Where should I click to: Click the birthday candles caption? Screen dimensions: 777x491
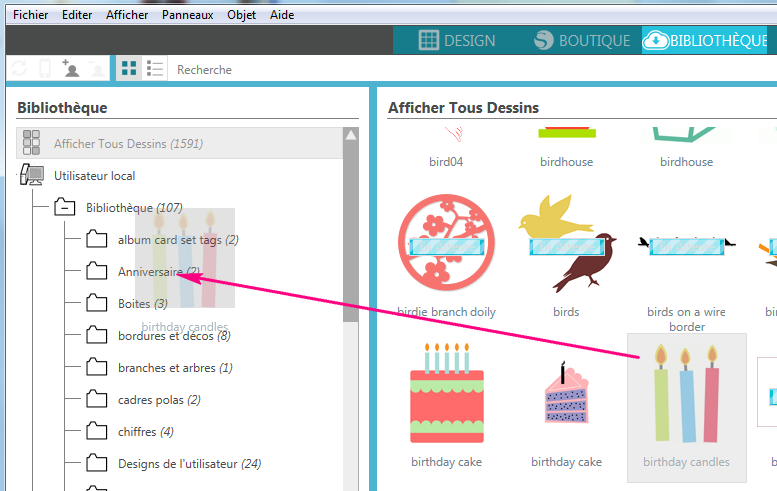[686, 462]
